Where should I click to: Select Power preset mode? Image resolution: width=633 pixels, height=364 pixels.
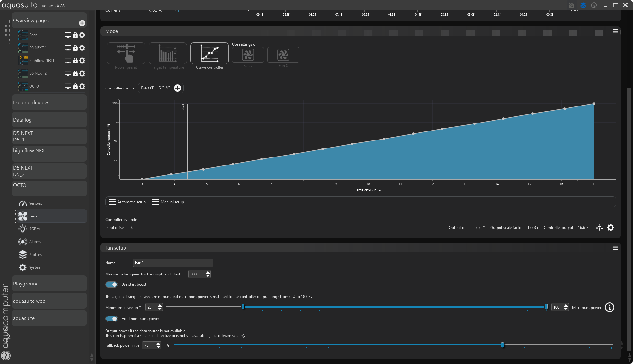(x=126, y=54)
